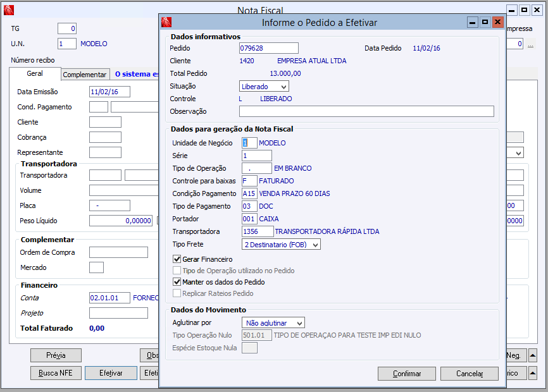
Task: Click the Tipo de Operação code field
Action: (x=257, y=168)
